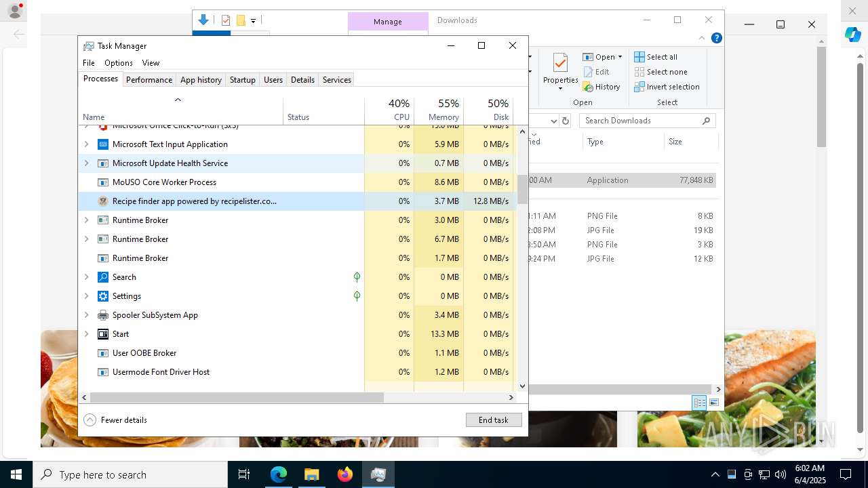Click the Copilot icon in the browser sidebar
This screenshot has height=488, width=868.
tap(853, 35)
